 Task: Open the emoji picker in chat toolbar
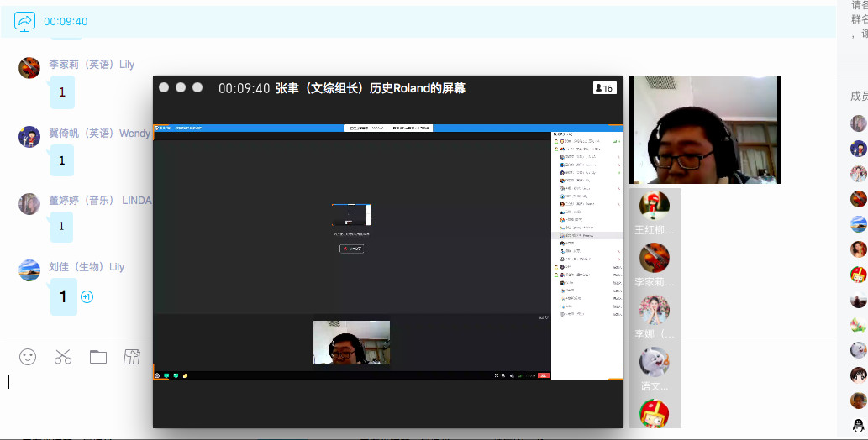pos(28,357)
